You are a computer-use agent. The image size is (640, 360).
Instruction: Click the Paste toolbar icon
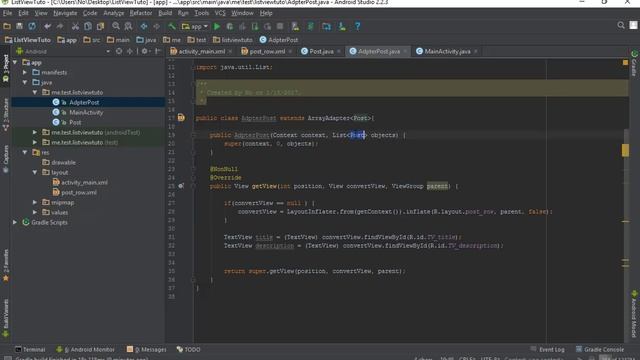pos(100,26)
